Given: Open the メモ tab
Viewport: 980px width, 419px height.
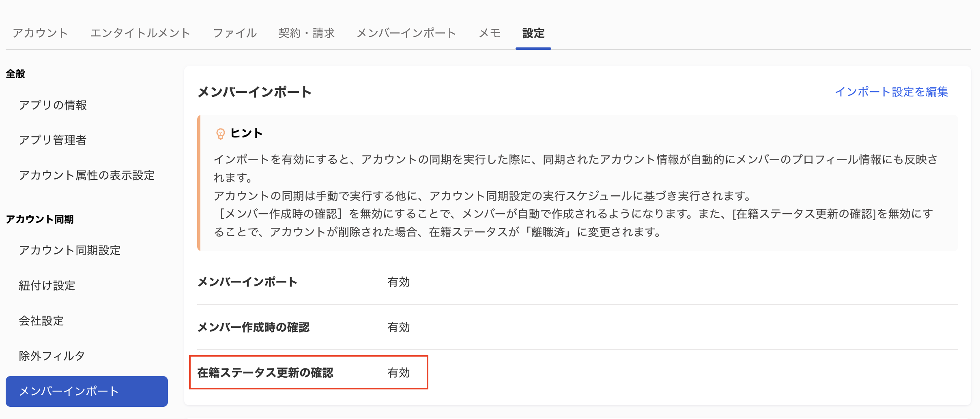Looking at the screenshot, I should point(490,33).
